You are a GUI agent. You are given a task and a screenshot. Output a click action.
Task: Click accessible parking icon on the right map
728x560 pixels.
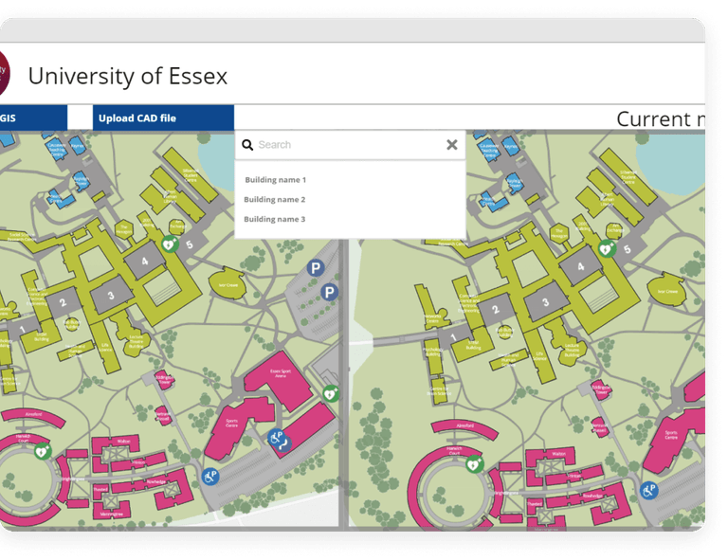tap(648, 491)
